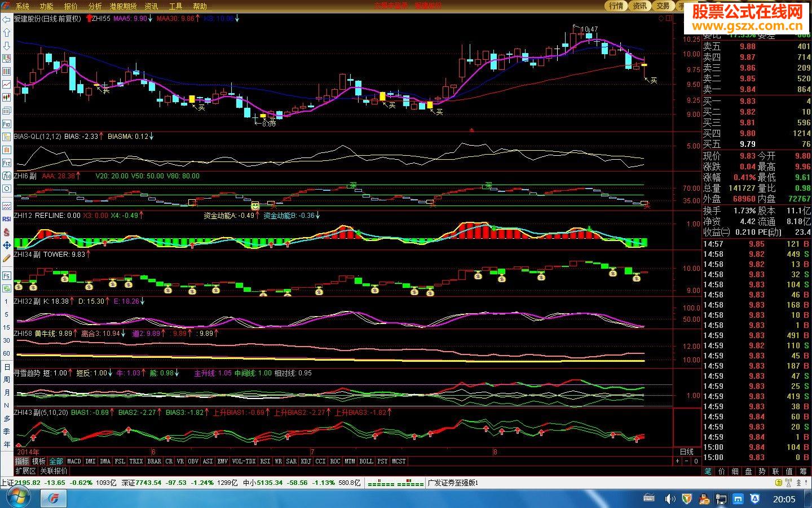Select the blue four-way move cross icon
Screen dimensions: 812x508
point(6,245)
